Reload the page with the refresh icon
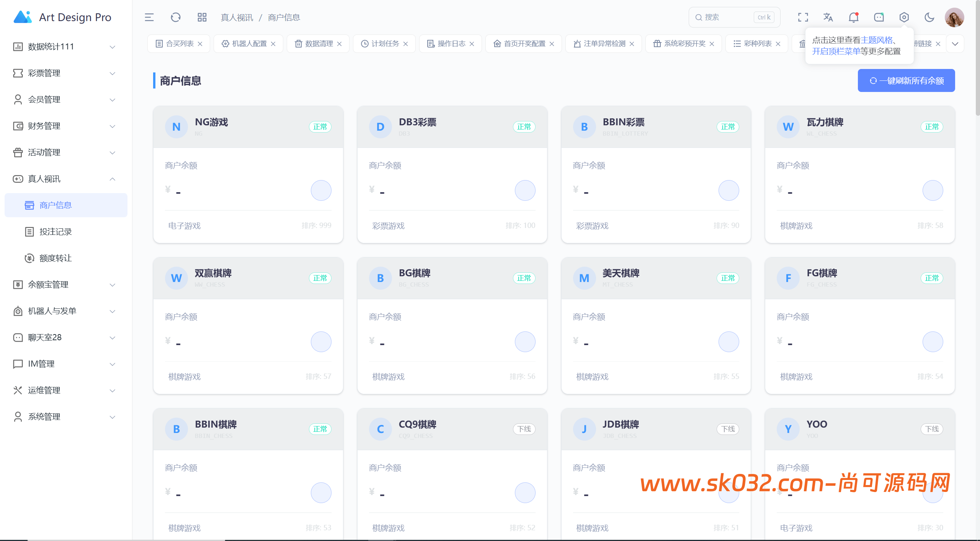Screen dimensions: 980x541 175,17
